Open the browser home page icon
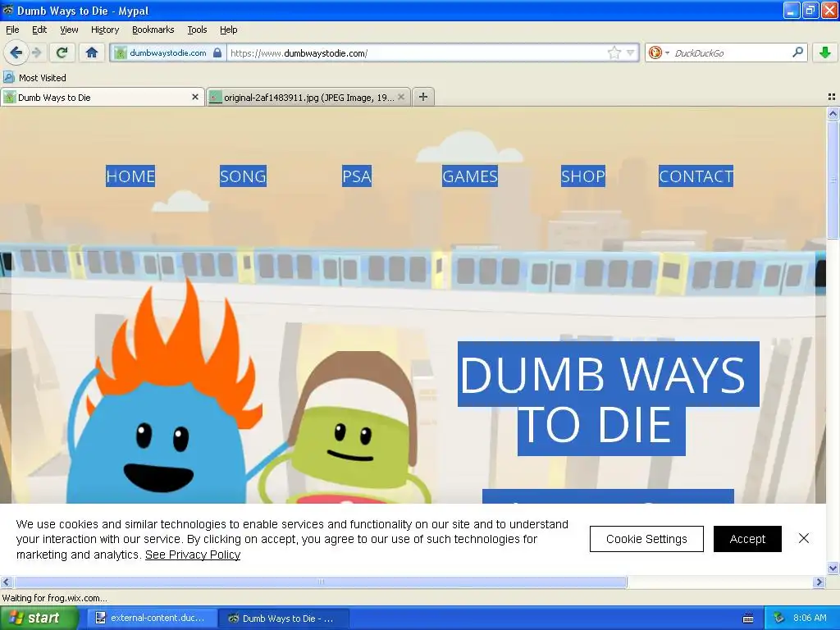The image size is (840, 630). 92,52
